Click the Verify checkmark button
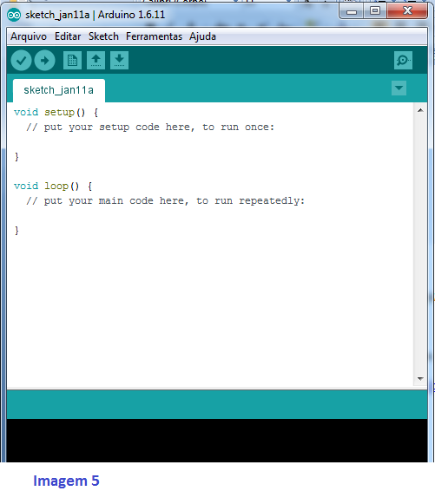This screenshot has height=504, width=435. point(21,61)
